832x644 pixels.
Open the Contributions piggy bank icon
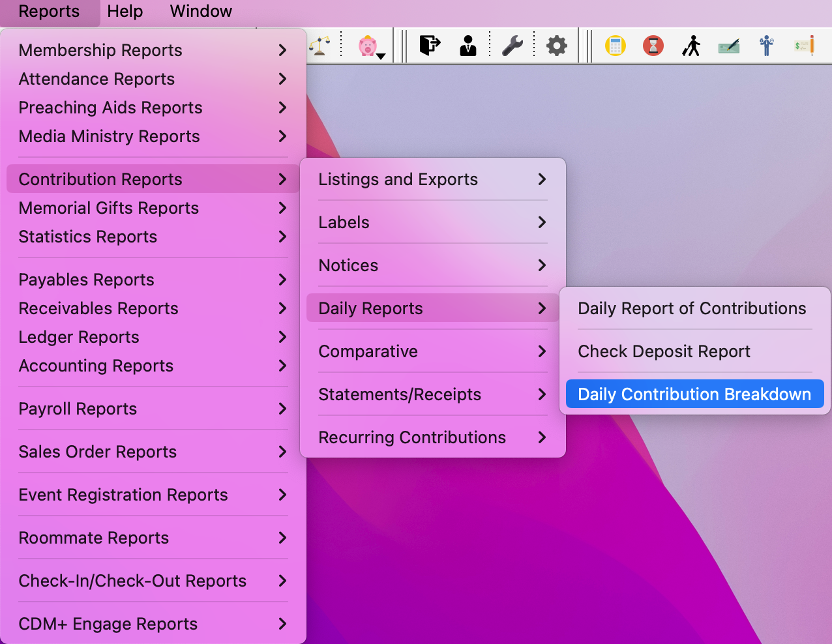click(x=369, y=46)
